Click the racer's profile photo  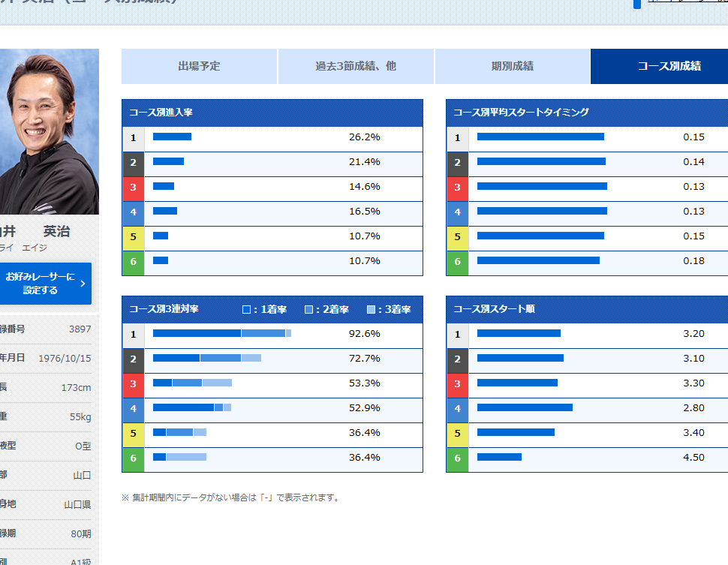click(x=49, y=131)
